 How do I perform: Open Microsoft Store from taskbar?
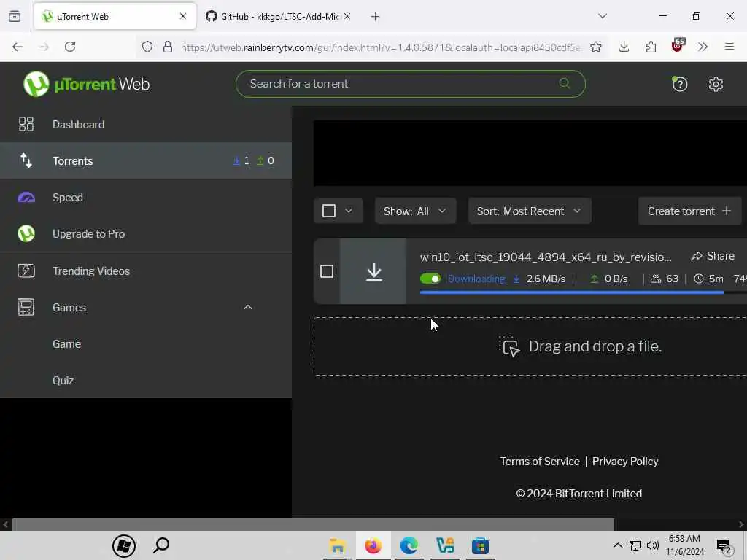(480, 545)
